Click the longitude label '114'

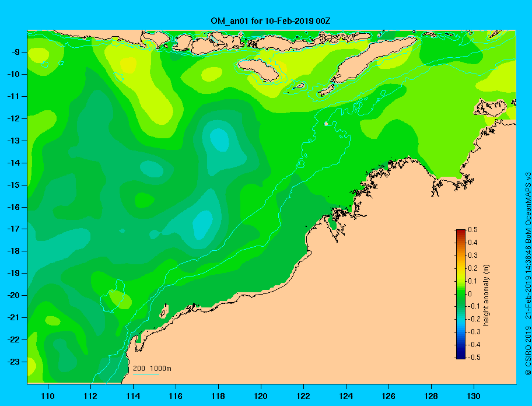point(133,396)
